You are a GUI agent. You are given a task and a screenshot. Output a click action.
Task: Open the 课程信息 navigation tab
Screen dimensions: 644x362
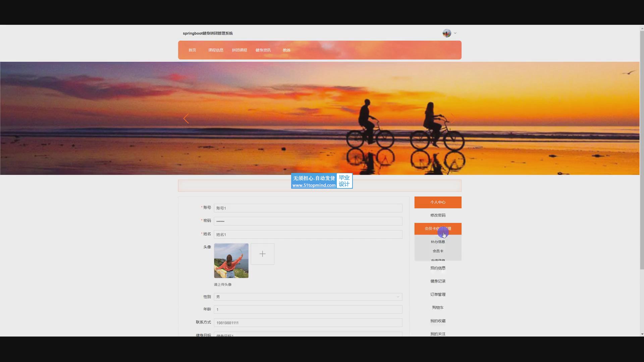[x=216, y=50]
